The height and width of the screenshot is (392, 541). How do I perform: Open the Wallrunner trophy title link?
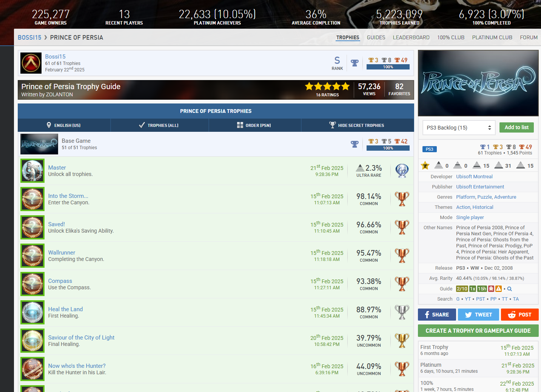click(62, 252)
